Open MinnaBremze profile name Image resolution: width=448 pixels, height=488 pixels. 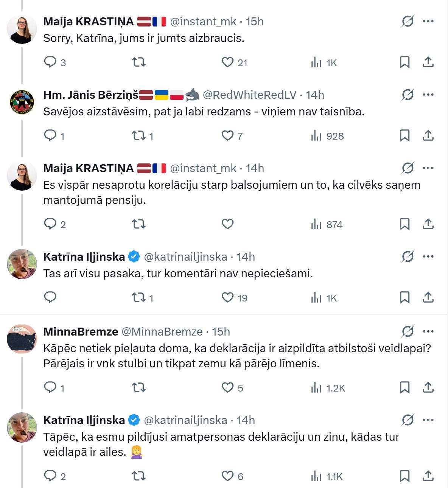(81, 331)
